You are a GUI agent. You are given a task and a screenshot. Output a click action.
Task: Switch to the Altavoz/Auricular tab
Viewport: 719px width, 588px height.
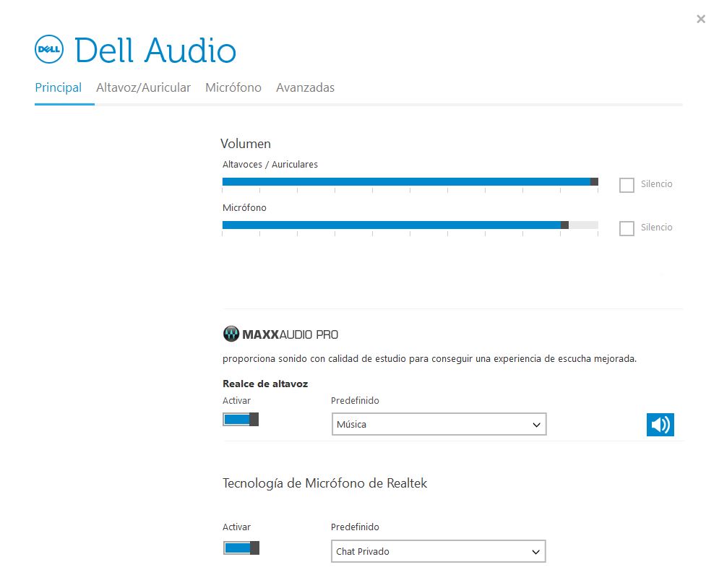click(143, 87)
